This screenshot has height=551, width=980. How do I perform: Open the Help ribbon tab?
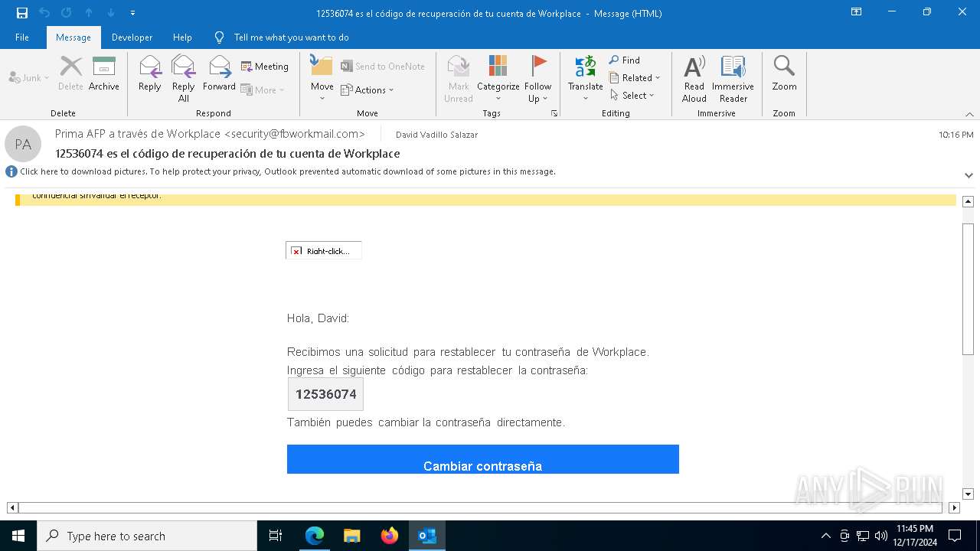[x=182, y=37]
